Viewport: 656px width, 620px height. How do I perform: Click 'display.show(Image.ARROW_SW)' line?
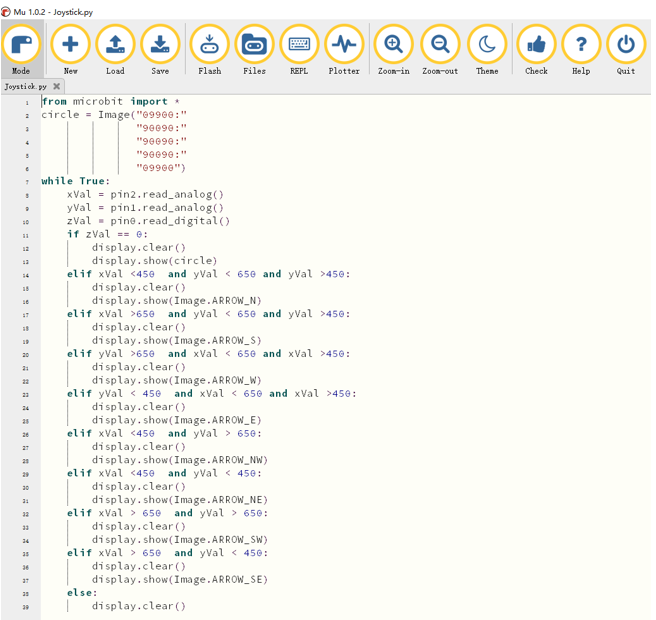point(180,540)
